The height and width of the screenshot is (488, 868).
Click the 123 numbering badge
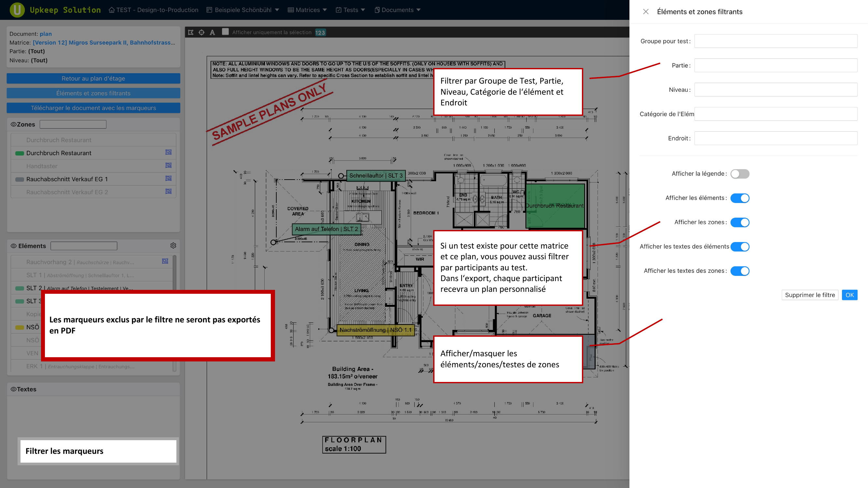[320, 32]
